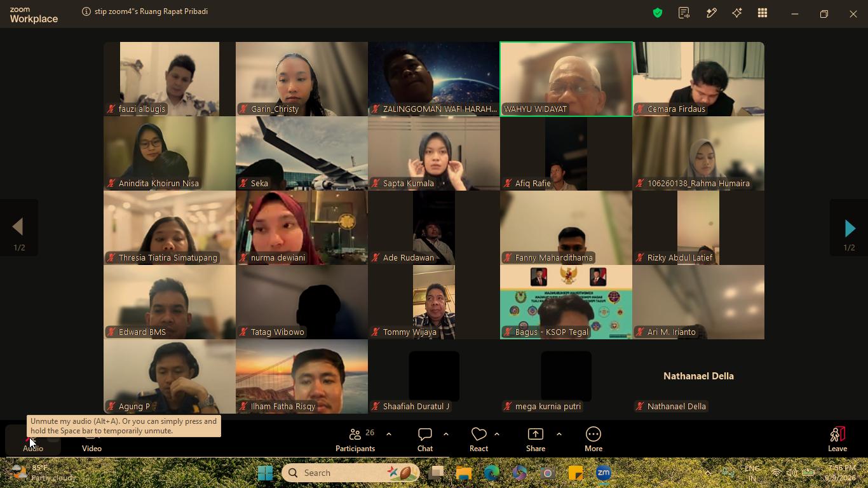Open the Chat panel
Image resolution: width=868 pixels, height=488 pixels.
click(425, 440)
